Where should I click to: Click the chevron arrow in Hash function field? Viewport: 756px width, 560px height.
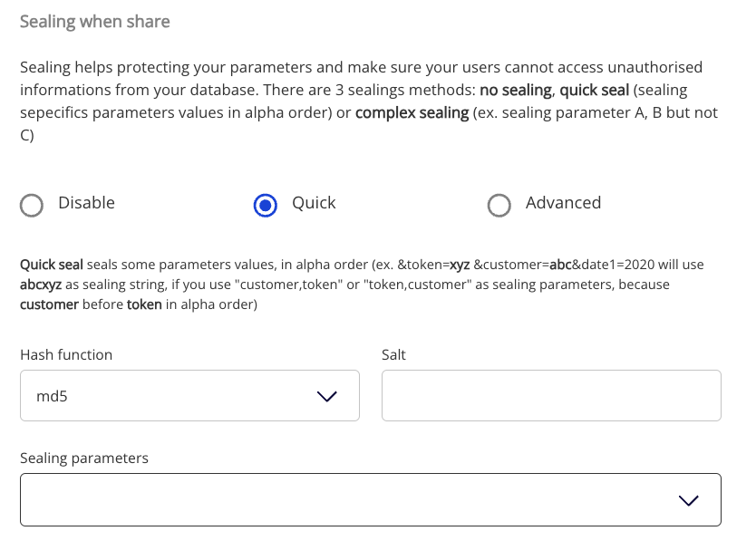pyautogui.click(x=325, y=396)
